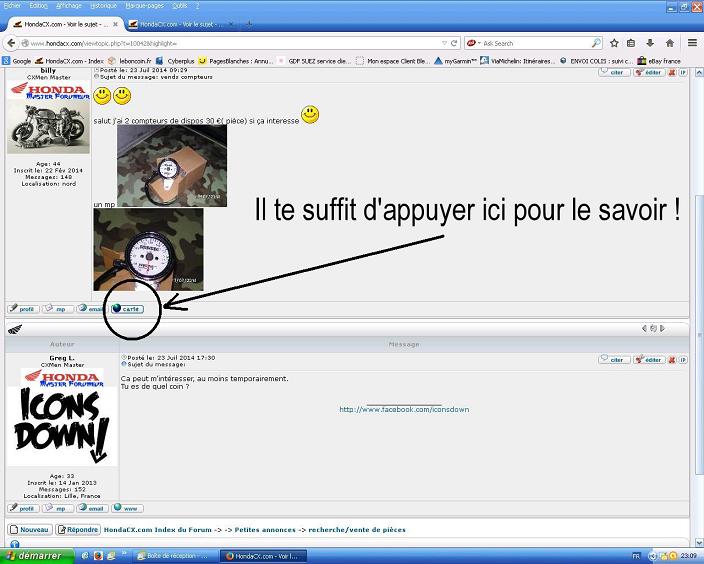Open the Marque-pages menu
The width and height of the screenshot is (704, 564).
pyautogui.click(x=145, y=6)
